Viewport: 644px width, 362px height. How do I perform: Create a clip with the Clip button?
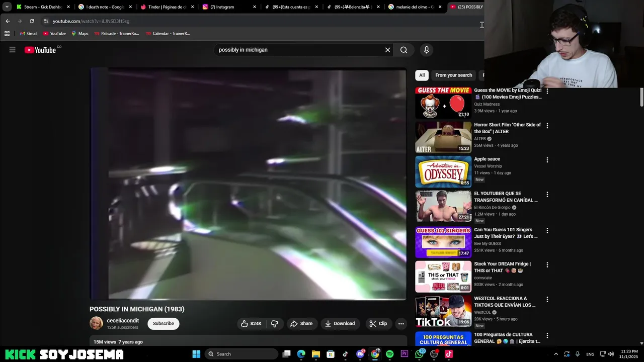(378, 323)
